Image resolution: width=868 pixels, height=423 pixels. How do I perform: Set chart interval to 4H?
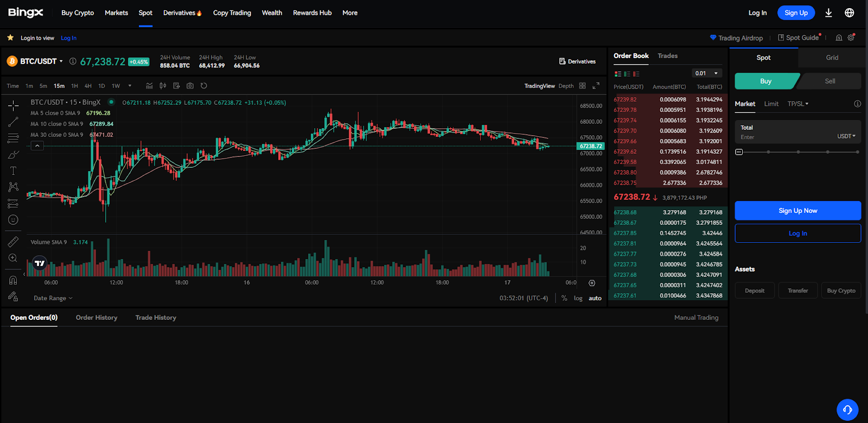click(x=88, y=86)
